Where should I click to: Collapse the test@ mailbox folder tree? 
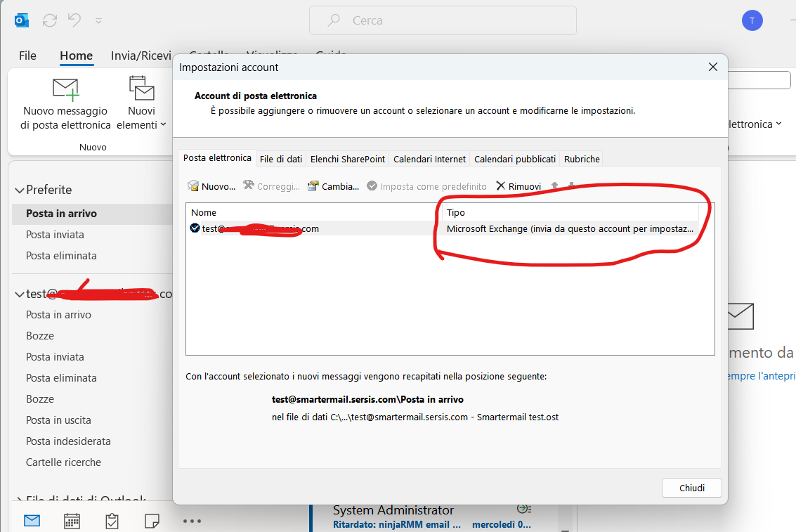coord(19,294)
